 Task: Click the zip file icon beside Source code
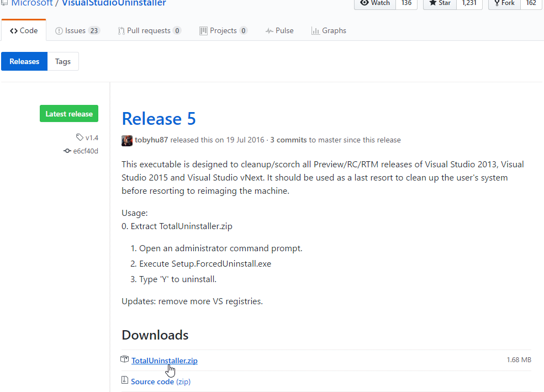[125, 380]
